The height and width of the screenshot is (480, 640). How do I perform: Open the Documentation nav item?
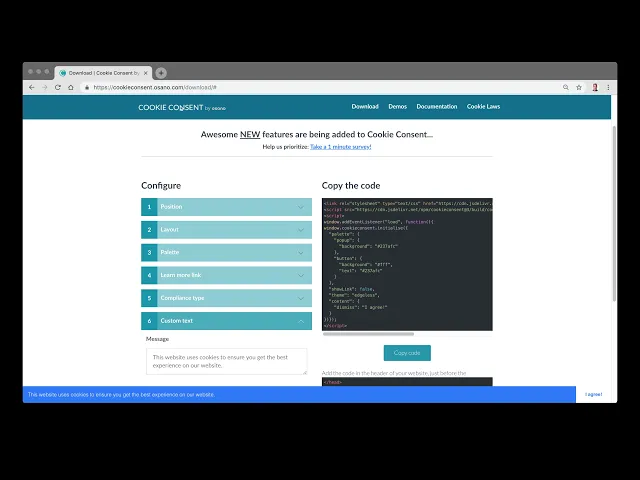click(x=437, y=107)
